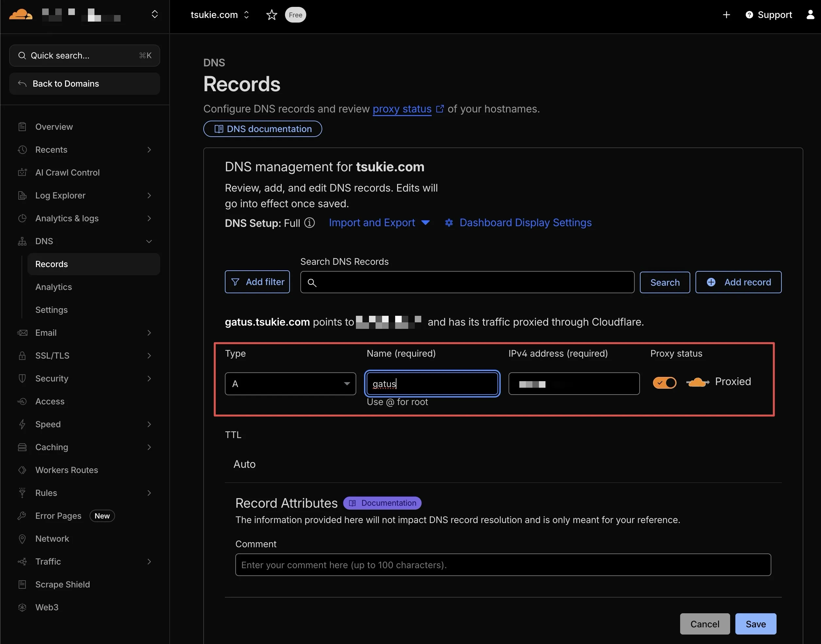The width and height of the screenshot is (821, 644).
Task: Expand the Import and Export dropdown
Action: click(379, 223)
